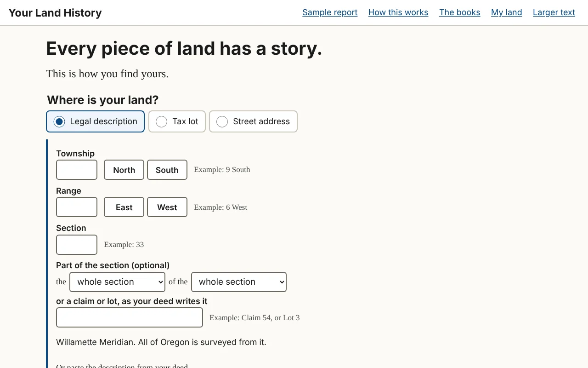Click the Range field label

click(68, 191)
